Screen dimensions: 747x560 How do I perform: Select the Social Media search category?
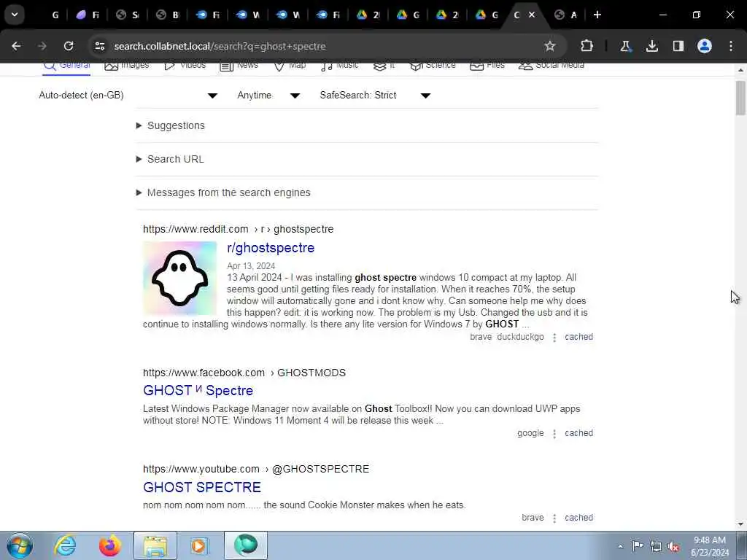click(551, 65)
